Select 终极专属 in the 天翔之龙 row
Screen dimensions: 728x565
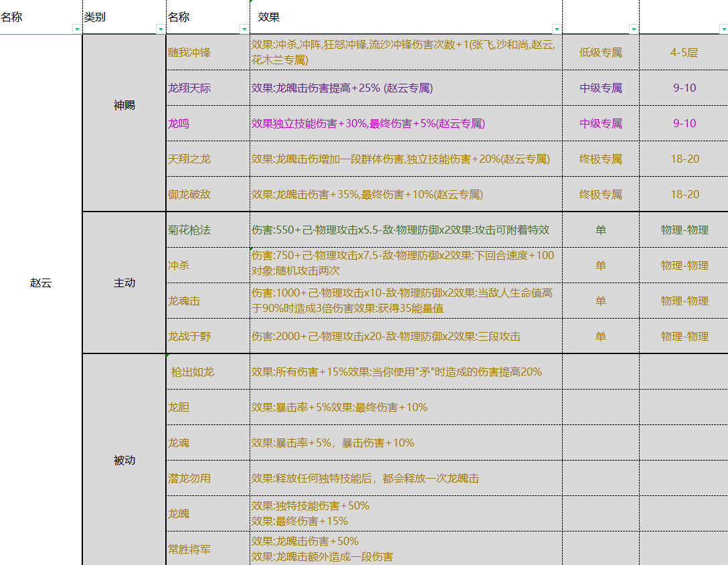click(x=601, y=159)
